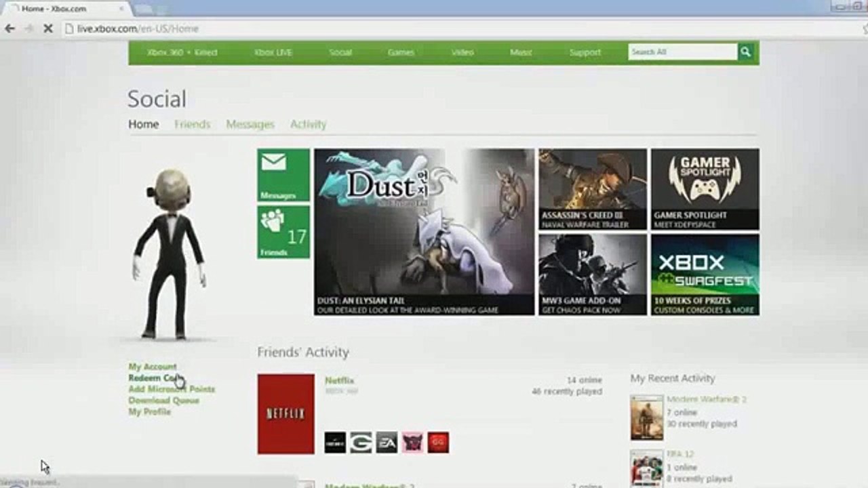Screen dimensions: 868x488
Task: Open the Video menu
Action: click(462, 52)
